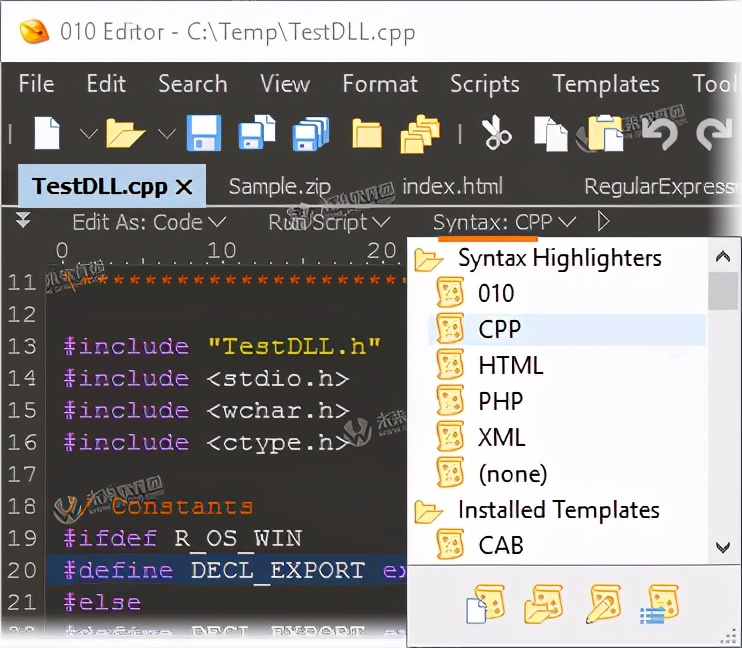Click the Edit Template pencil icon
This screenshot has width=742, height=648.
tap(603, 604)
